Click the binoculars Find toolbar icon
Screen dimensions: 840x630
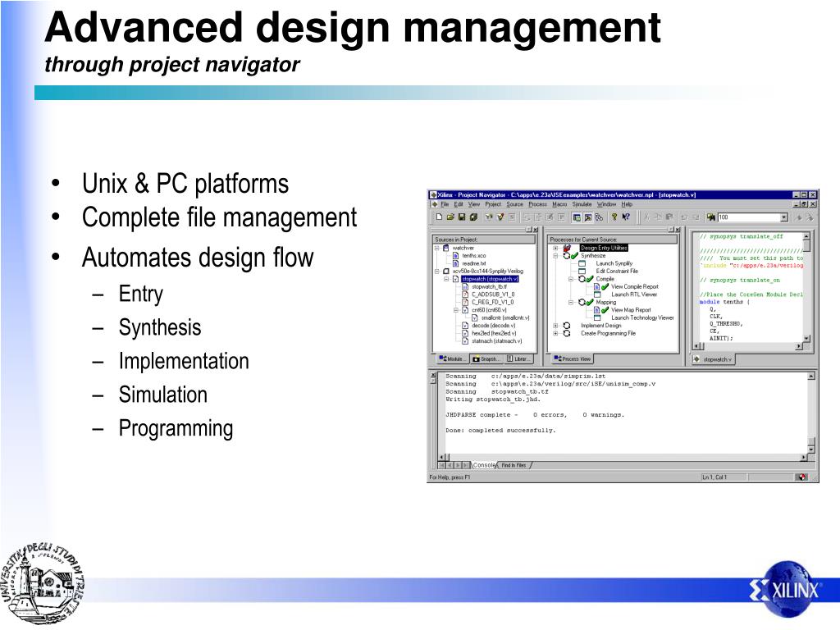(x=711, y=217)
